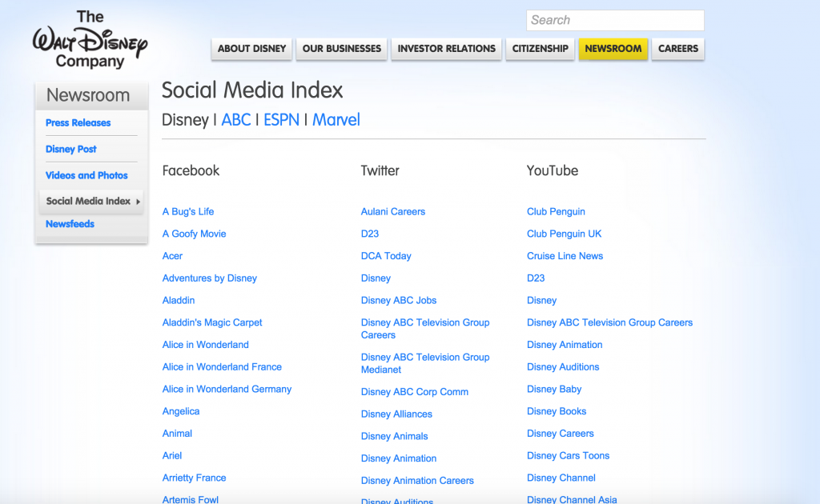Image resolution: width=820 pixels, height=504 pixels.
Task: Open the Acer Facebook link
Action: [172, 256]
